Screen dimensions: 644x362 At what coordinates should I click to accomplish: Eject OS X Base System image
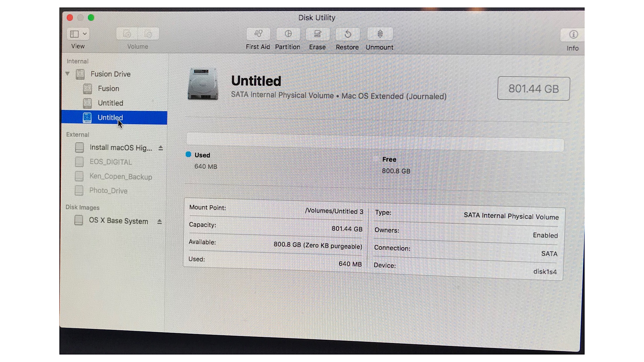point(160,222)
